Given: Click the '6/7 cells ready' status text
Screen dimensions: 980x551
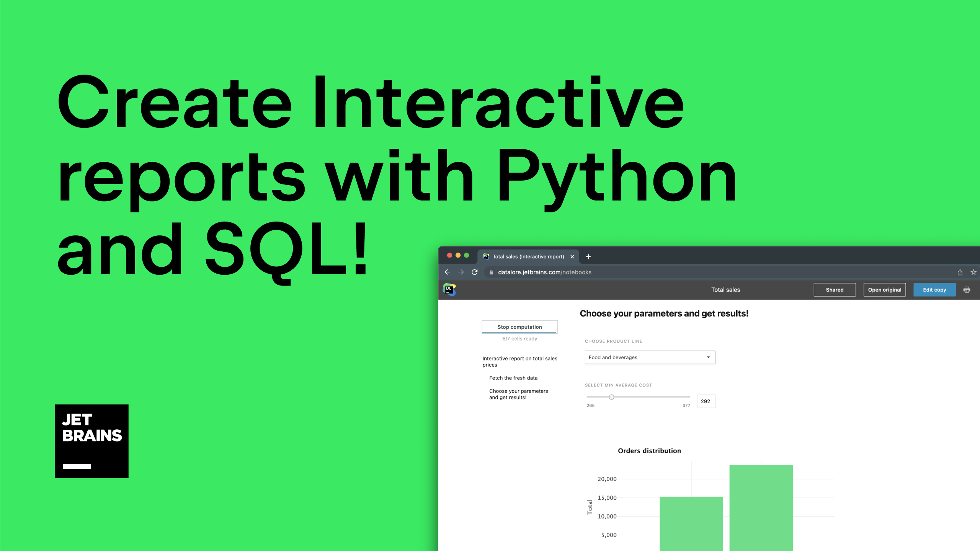Looking at the screenshot, I should click(x=519, y=339).
